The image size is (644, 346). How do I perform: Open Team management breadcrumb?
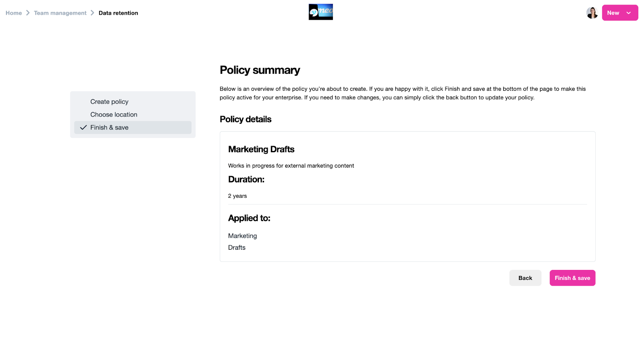(x=60, y=13)
